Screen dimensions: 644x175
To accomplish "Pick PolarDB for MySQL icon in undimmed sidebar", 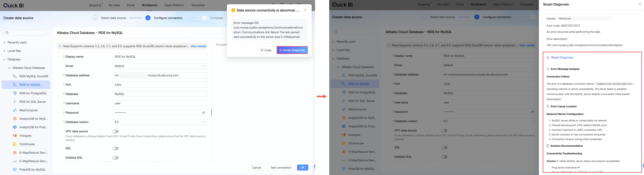I will (x=15, y=169).
